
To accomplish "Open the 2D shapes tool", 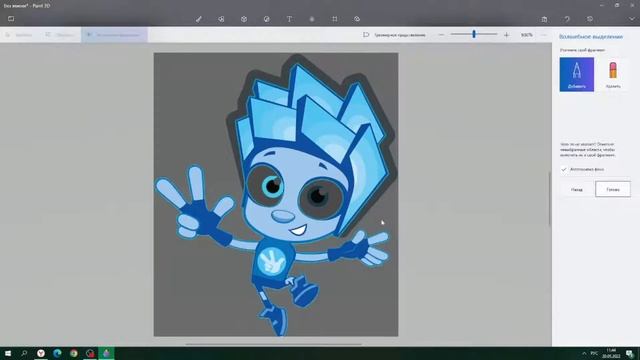I will pyautogui.click(x=221, y=19).
